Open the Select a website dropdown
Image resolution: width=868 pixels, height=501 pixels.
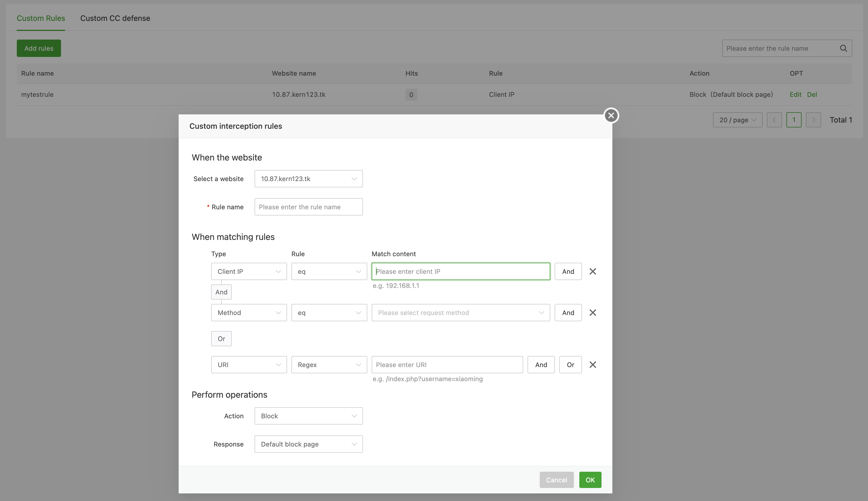308,179
